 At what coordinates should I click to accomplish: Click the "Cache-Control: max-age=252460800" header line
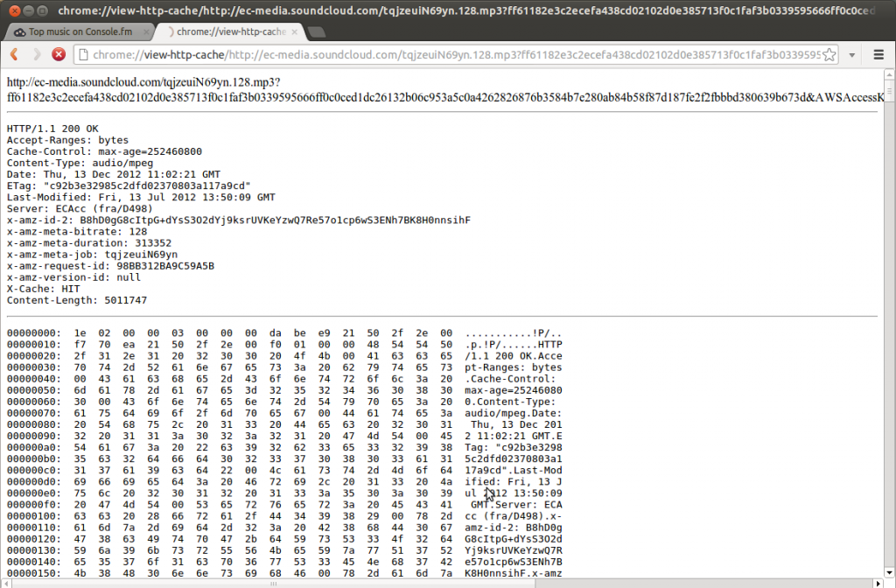coord(104,151)
